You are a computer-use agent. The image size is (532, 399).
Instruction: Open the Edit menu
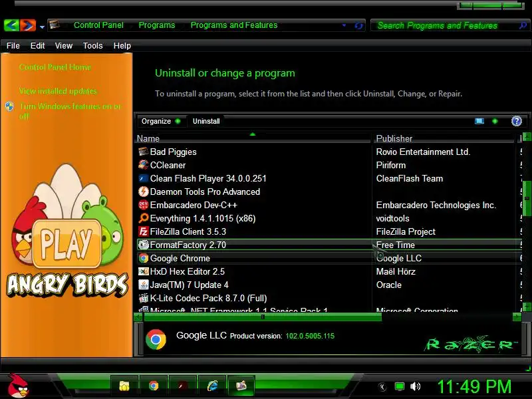pos(37,45)
